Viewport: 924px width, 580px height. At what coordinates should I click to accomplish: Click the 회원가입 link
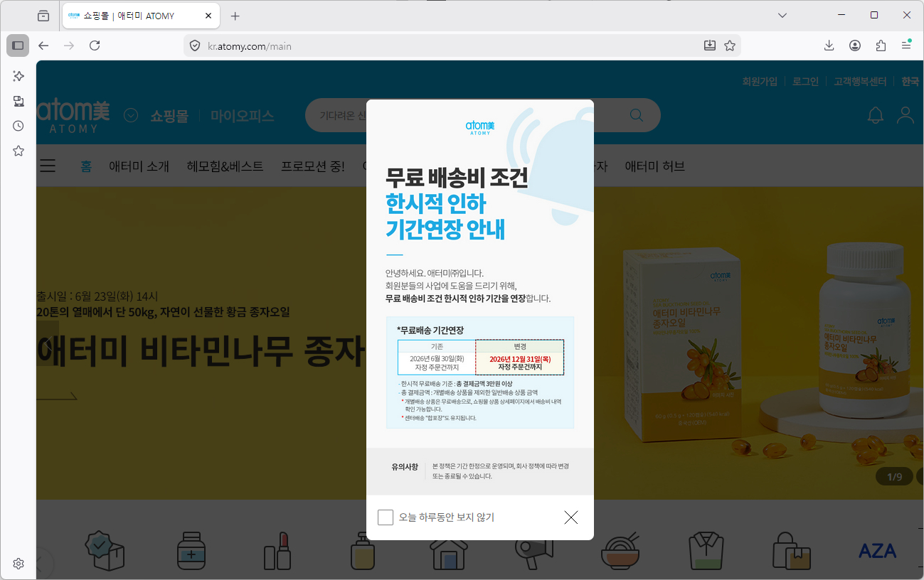point(760,82)
